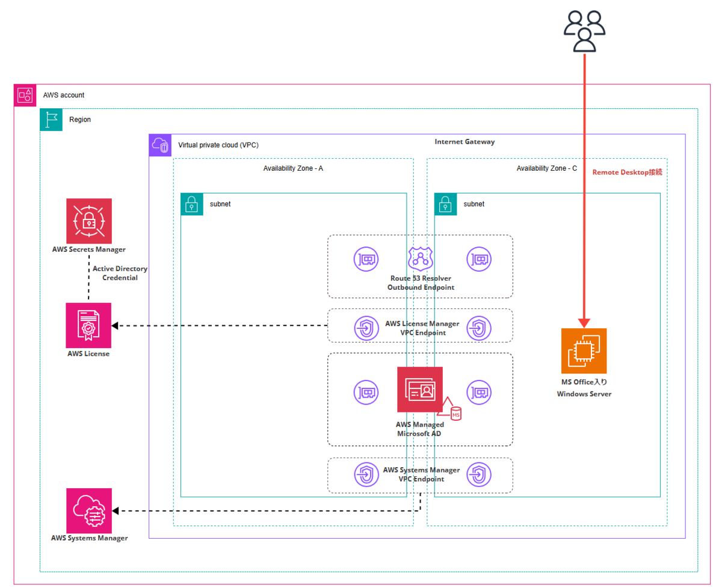Select the teal Region flag icon

[x=51, y=120]
